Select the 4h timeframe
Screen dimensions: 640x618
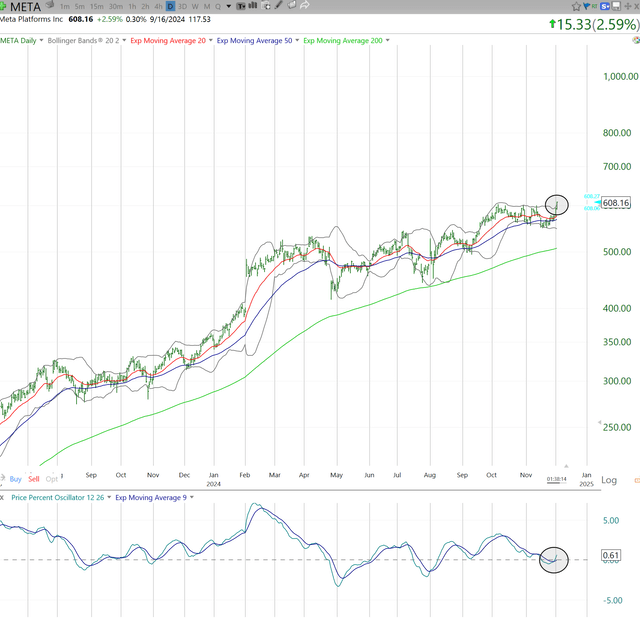(x=158, y=6)
